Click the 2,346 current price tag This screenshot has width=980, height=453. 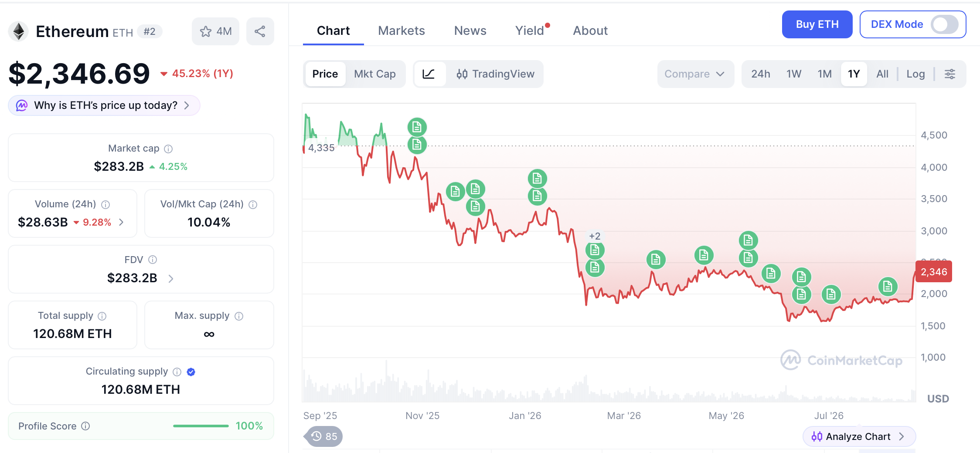(934, 272)
